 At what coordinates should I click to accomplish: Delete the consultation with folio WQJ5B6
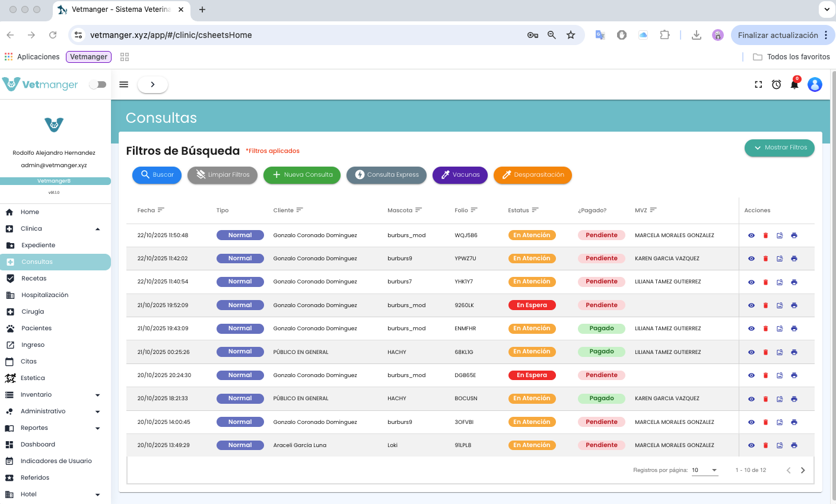[x=765, y=235]
